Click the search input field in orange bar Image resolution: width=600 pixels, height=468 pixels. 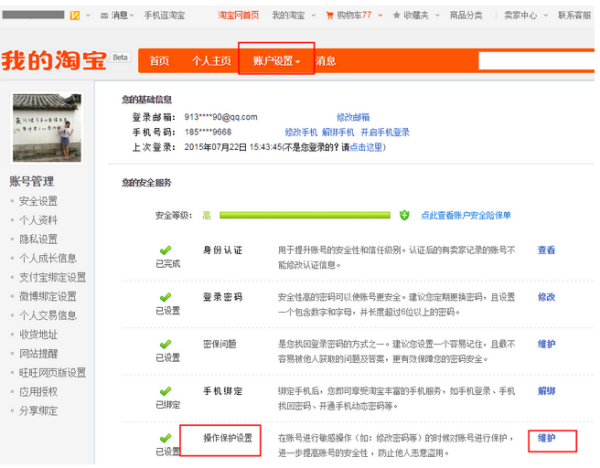536,60
